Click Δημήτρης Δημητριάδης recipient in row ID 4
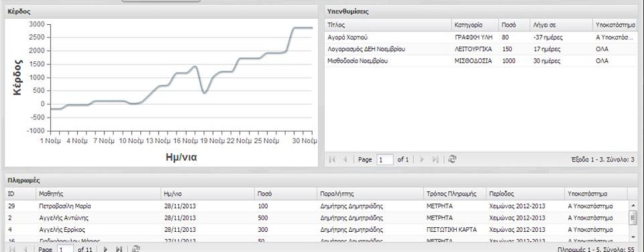The width and height of the screenshot is (644, 252). [352, 230]
